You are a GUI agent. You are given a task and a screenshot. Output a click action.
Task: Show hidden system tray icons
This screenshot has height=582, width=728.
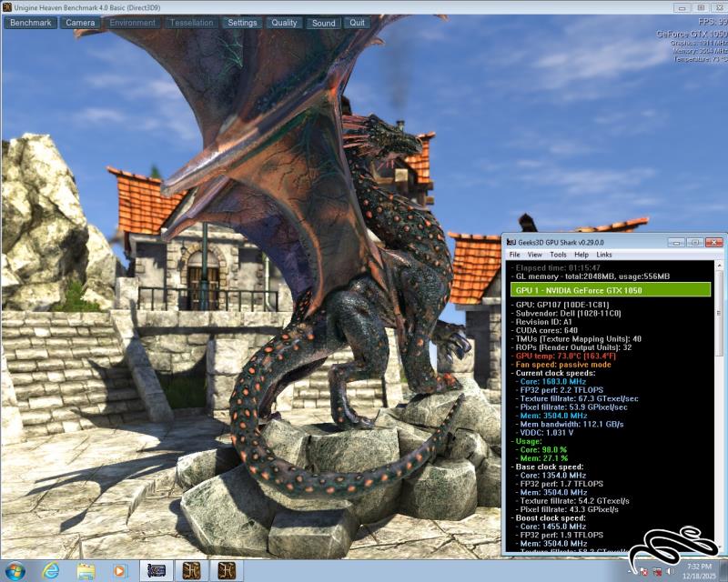631,572
